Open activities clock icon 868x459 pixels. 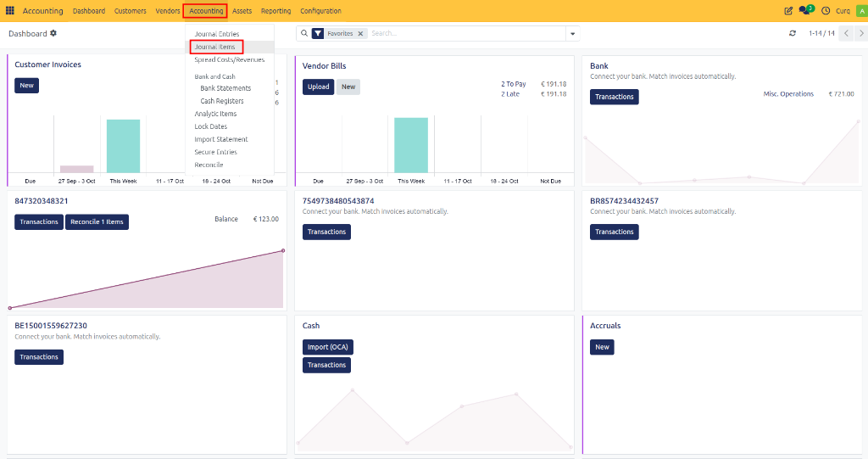click(x=826, y=10)
